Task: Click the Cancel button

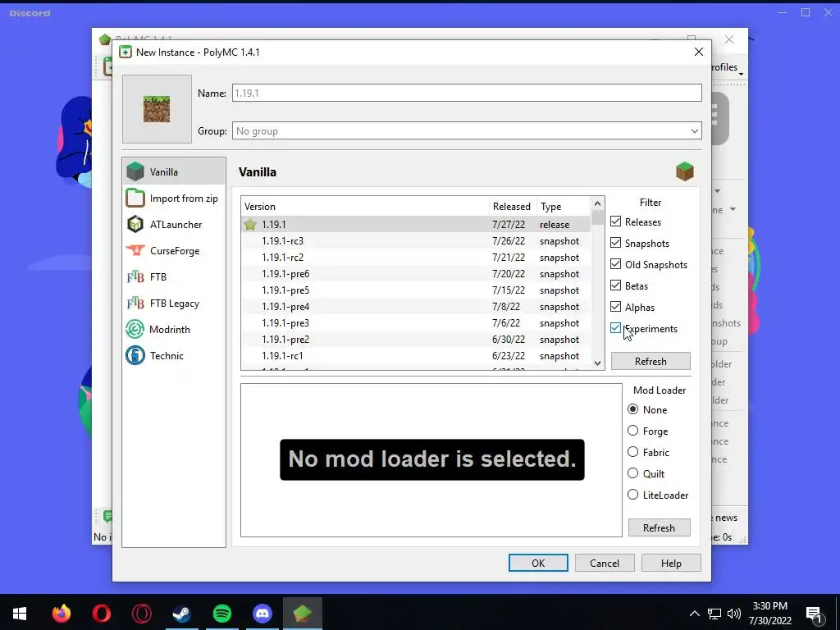Action: pyautogui.click(x=605, y=563)
